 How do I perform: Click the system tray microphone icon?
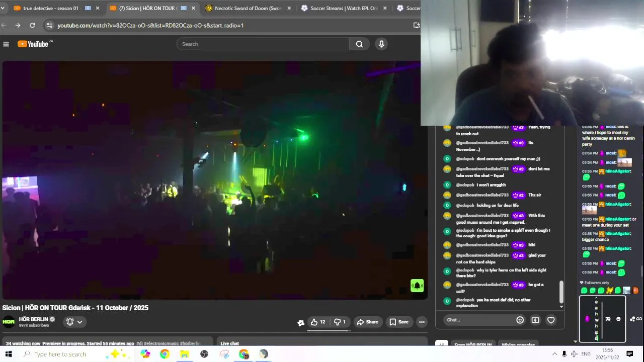pos(564,354)
